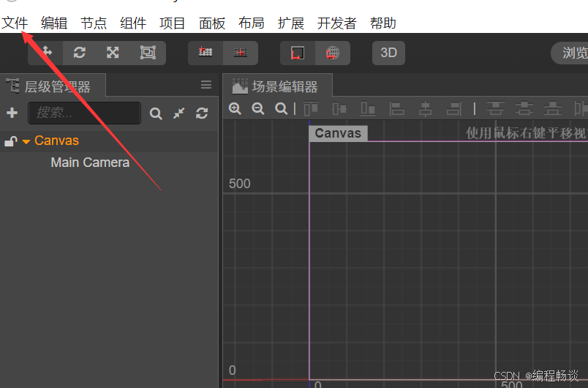Align selected nodes to left
Image resolution: width=588 pixels, height=388 pixels.
click(396, 109)
